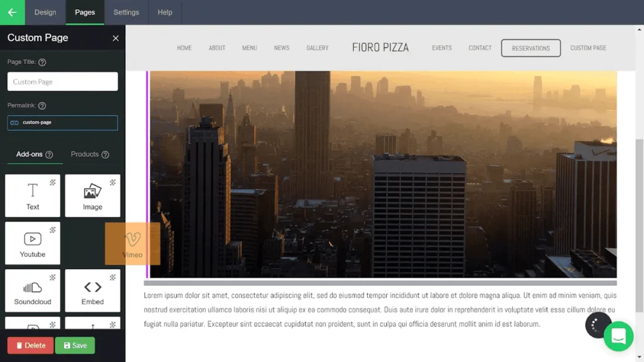Click the Vimeo add-on tile

pyautogui.click(x=132, y=244)
